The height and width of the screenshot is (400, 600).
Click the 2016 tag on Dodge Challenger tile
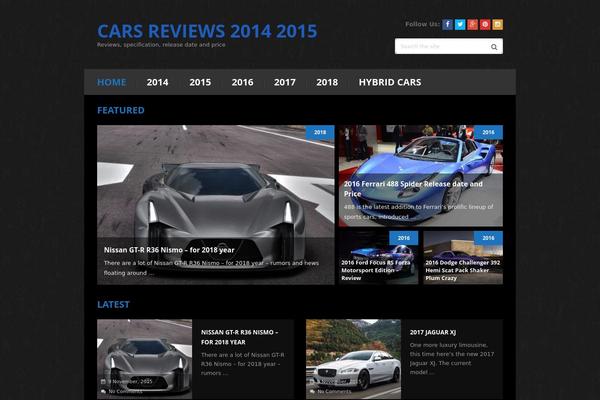[488, 238]
